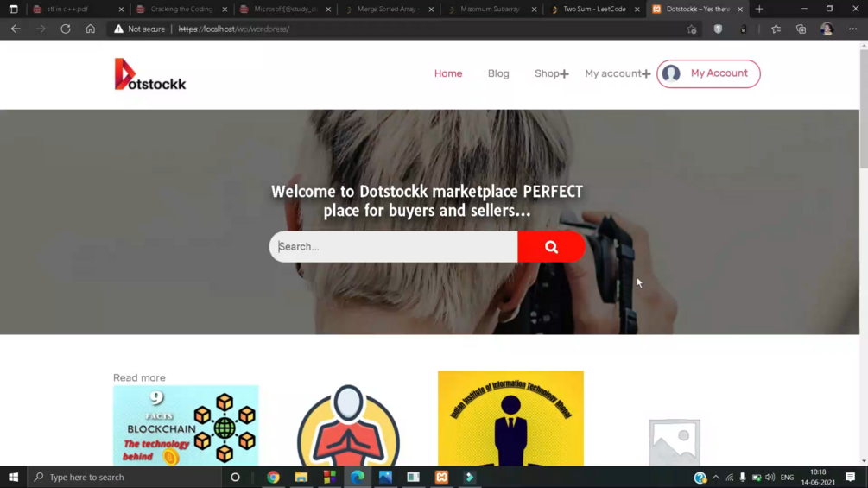Open the Collections icon in toolbar
The height and width of the screenshot is (488, 868).
point(801,29)
